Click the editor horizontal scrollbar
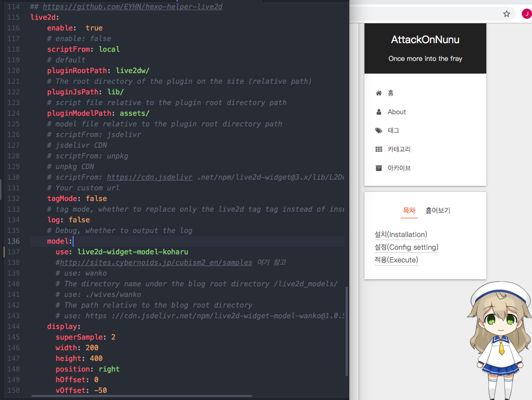Image resolution: width=532 pixels, height=400 pixels. [142, 395]
